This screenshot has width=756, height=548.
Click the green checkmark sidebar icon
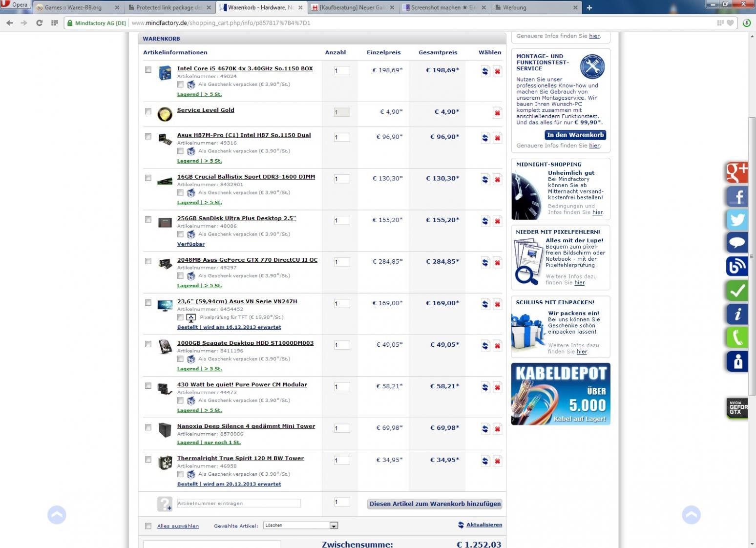pos(737,290)
